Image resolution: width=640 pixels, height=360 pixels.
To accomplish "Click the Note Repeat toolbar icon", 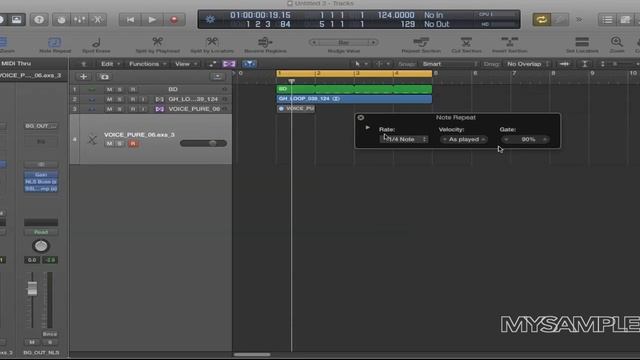I will pyautogui.click(x=55, y=42).
